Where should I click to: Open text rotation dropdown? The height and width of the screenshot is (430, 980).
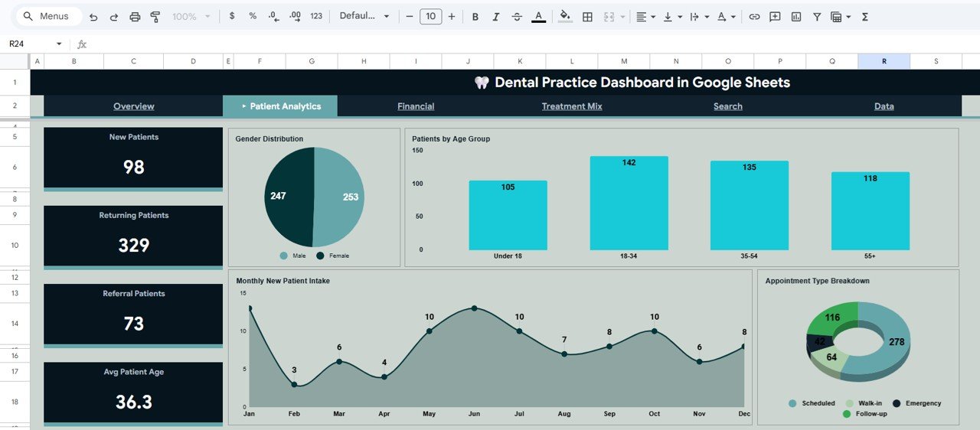coord(726,17)
